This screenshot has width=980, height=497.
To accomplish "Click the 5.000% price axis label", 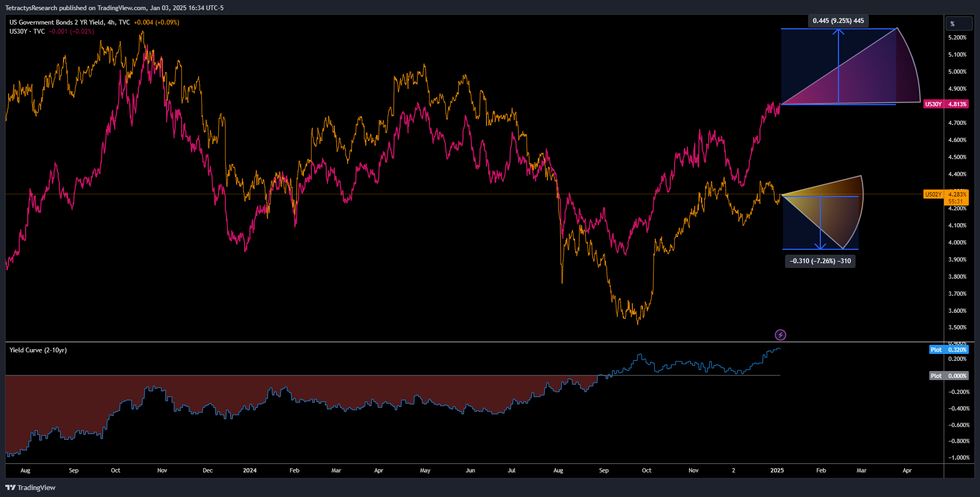I will coord(957,72).
